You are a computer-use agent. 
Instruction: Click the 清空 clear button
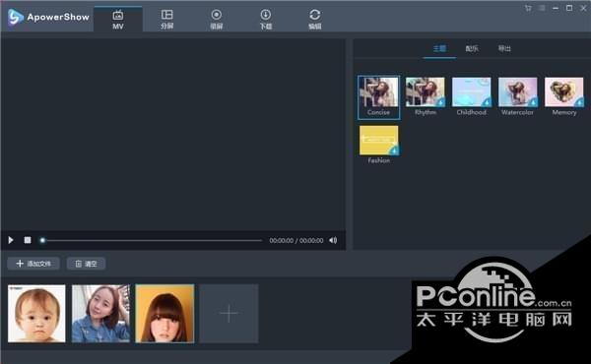tap(86, 264)
